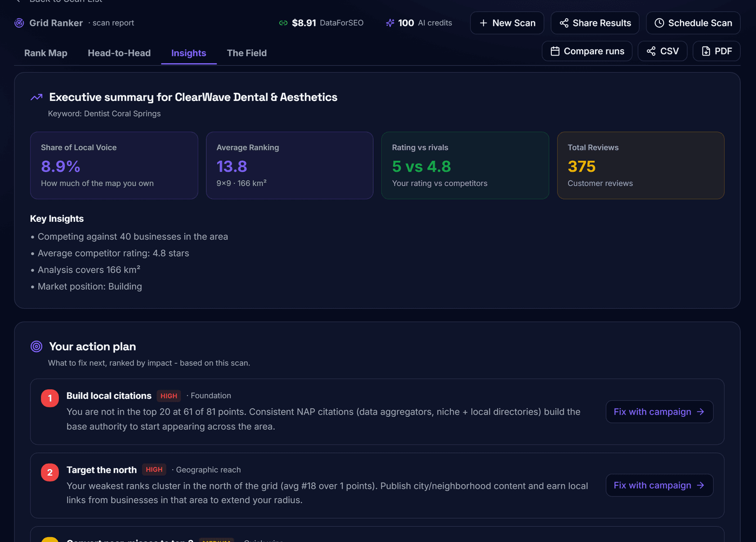The image size is (756, 542).
Task: Click the AI credits sparkle icon
Action: tap(390, 23)
